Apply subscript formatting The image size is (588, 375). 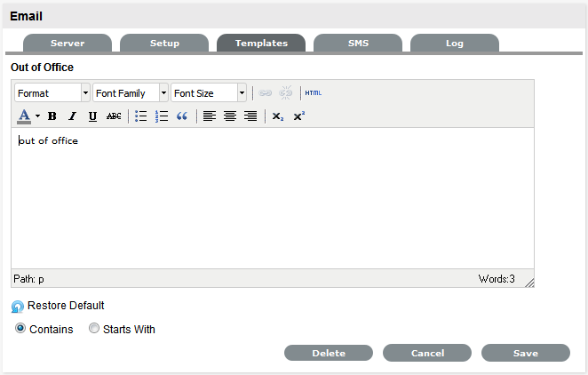pyautogui.click(x=278, y=116)
